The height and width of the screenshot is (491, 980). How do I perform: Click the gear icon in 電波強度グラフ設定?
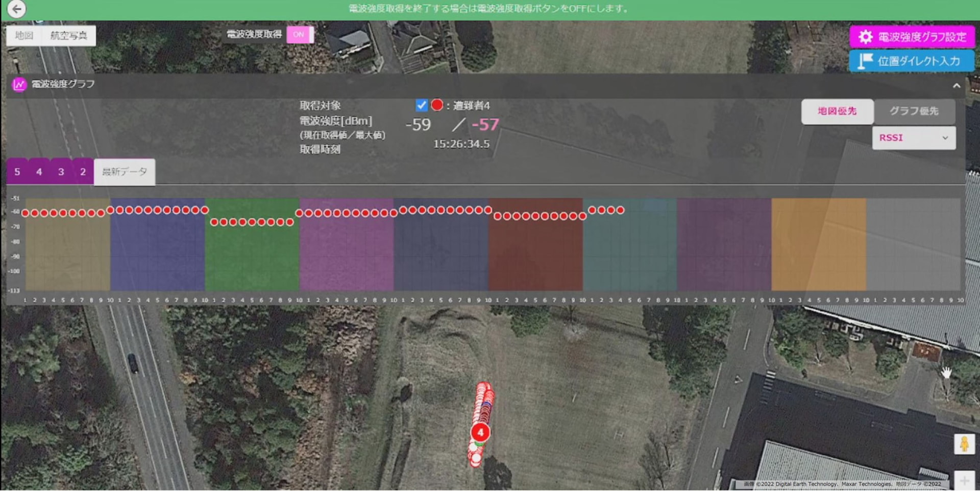pyautogui.click(x=866, y=37)
